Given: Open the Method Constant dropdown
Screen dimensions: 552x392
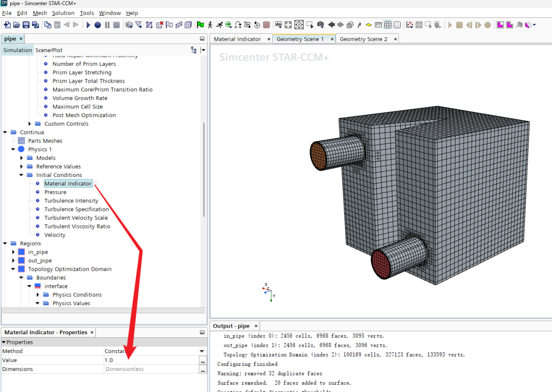Looking at the screenshot, I should tap(202, 351).
